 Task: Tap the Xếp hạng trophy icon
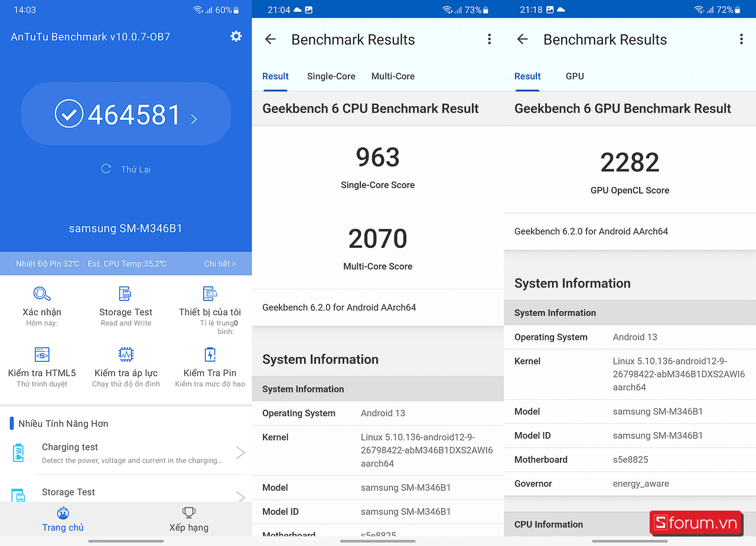click(x=189, y=512)
